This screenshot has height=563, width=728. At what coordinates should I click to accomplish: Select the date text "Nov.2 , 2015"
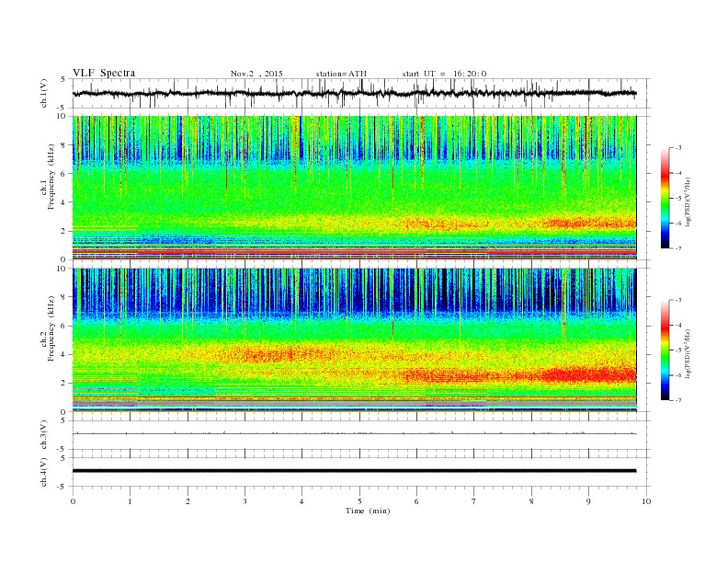(x=256, y=74)
